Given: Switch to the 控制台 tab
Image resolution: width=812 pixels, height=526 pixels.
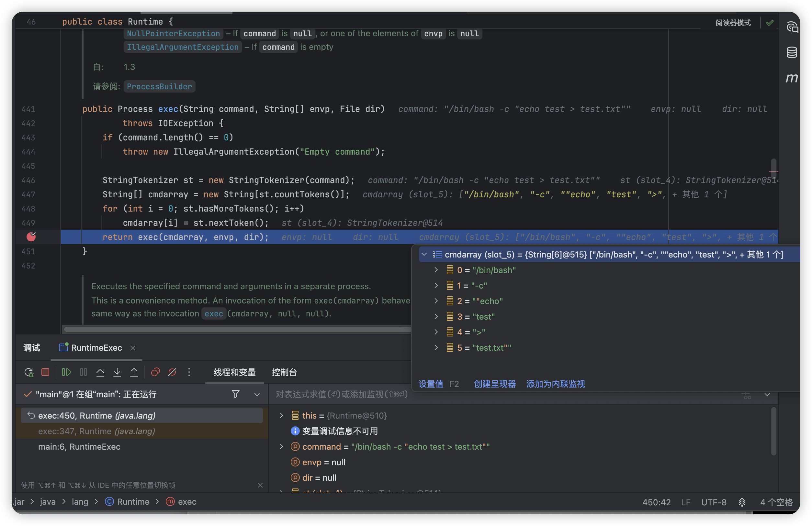Looking at the screenshot, I should 284,372.
